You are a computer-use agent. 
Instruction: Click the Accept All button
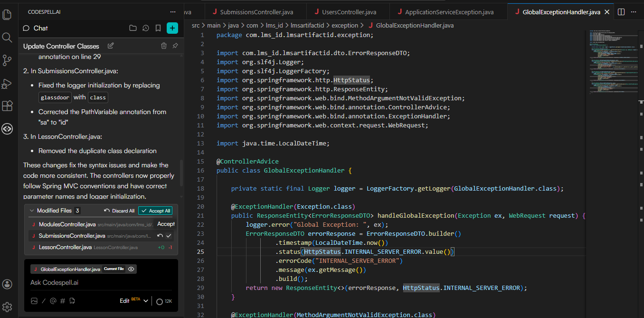[x=155, y=211]
